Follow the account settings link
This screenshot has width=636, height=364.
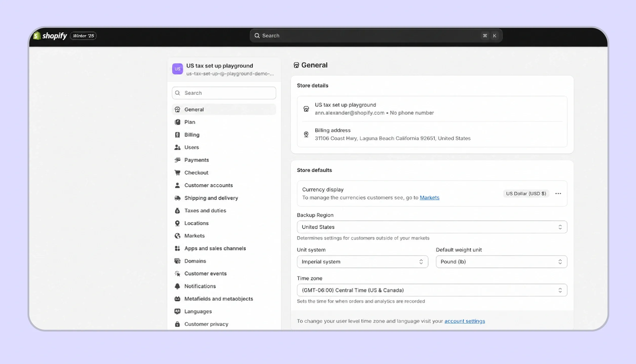point(465,321)
